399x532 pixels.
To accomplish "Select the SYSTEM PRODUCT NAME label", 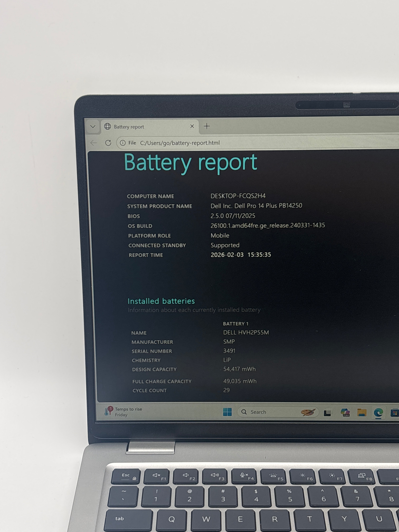I will tap(160, 206).
